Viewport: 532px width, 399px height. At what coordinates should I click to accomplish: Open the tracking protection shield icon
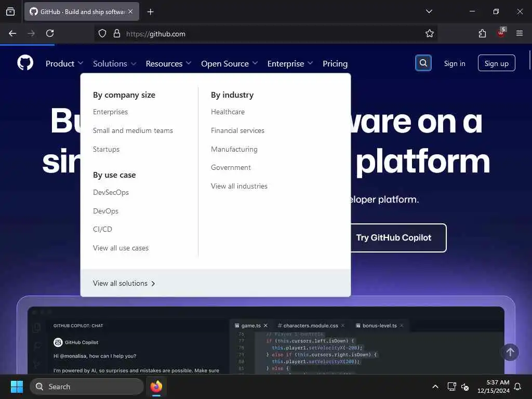102,33
